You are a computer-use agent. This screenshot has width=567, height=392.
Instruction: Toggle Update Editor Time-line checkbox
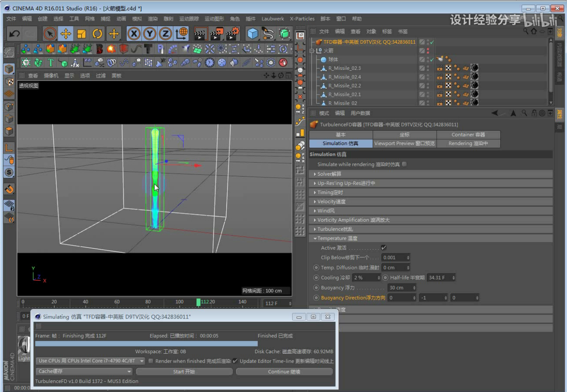click(235, 361)
